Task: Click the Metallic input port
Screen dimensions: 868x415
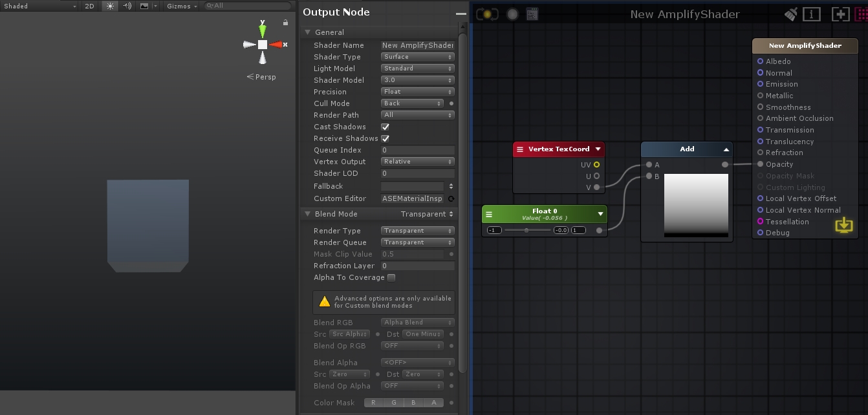Action: point(761,96)
